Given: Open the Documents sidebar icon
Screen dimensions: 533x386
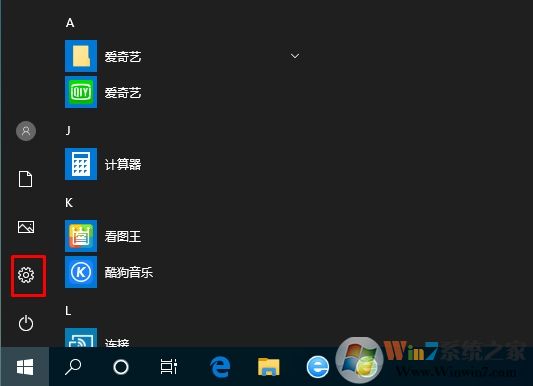Looking at the screenshot, I should tap(25, 179).
